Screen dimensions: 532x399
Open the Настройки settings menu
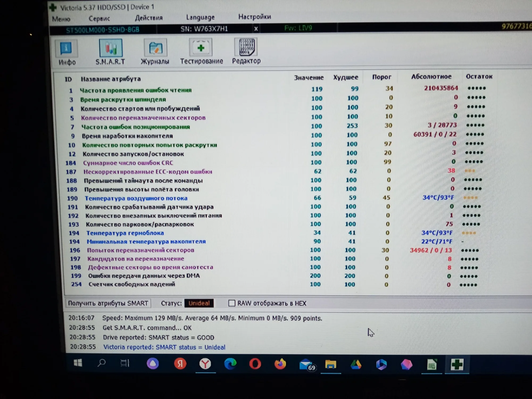pyautogui.click(x=255, y=17)
